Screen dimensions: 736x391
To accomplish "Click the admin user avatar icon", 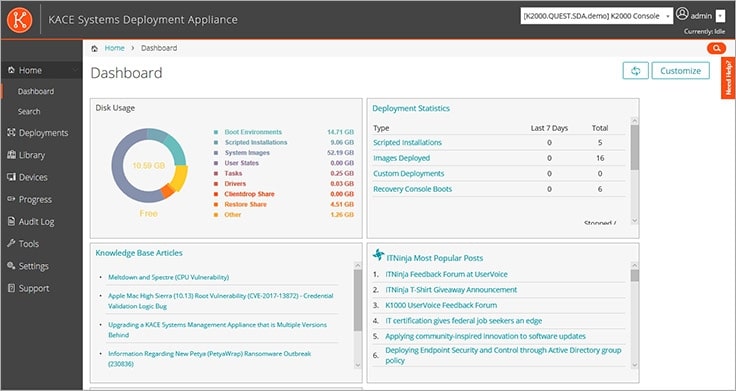I will click(x=682, y=15).
